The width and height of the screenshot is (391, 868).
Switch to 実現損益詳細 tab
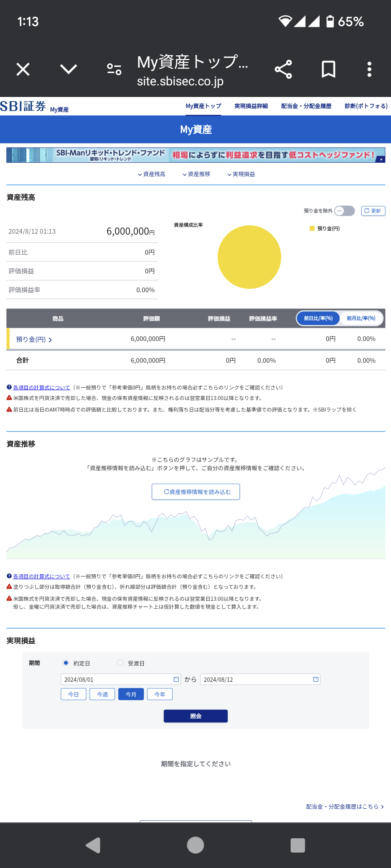pyautogui.click(x=251, y=106)
